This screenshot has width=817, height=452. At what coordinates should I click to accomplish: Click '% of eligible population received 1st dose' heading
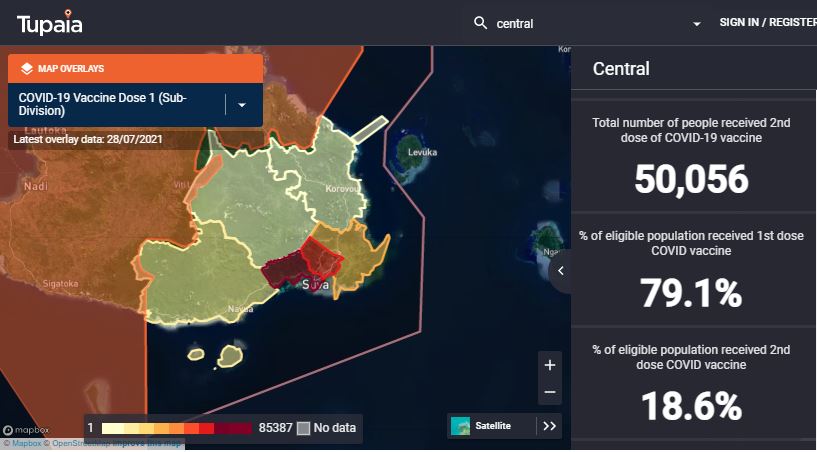(x=691, y=243)
